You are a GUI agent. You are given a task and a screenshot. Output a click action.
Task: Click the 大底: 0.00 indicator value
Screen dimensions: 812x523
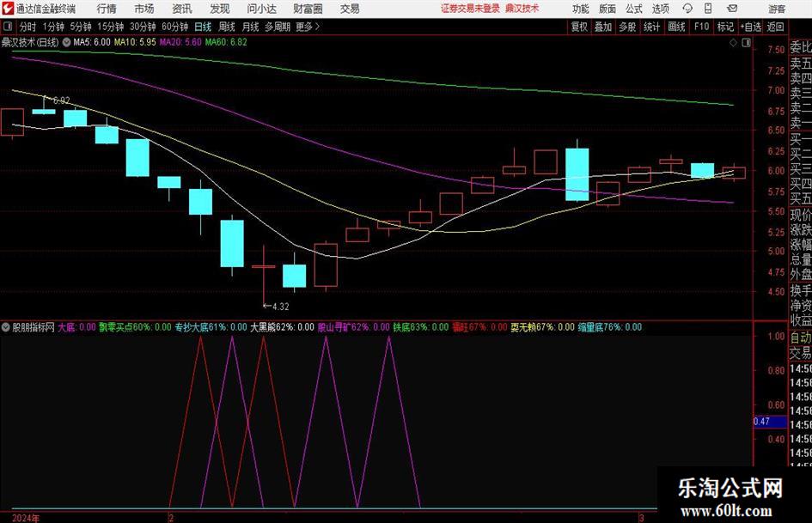[x=76, y=327]
